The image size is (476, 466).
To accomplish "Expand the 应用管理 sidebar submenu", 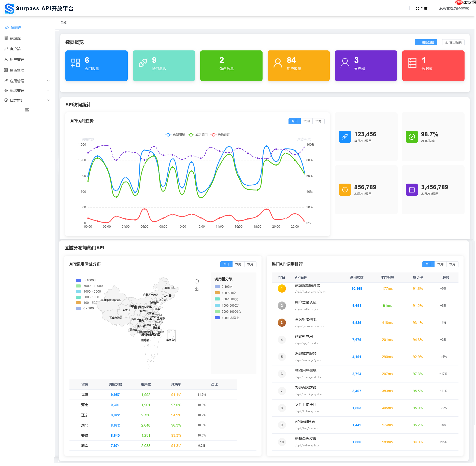I will (27, 81).
